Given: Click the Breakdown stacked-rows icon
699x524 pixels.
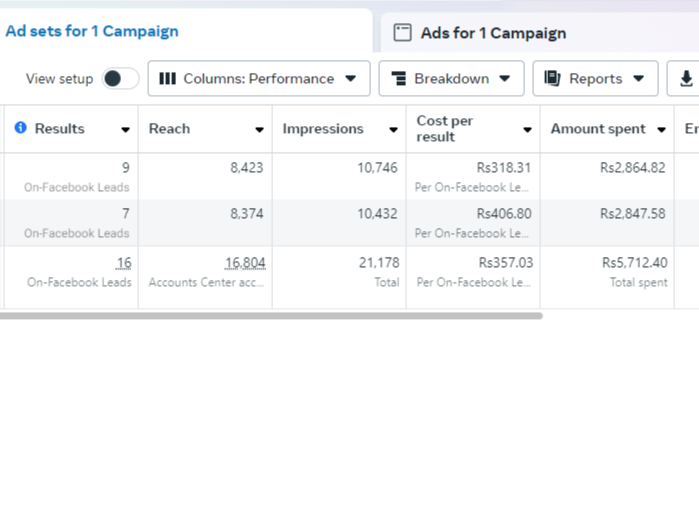Looking at the screenshot, I should tap(398, 79).
